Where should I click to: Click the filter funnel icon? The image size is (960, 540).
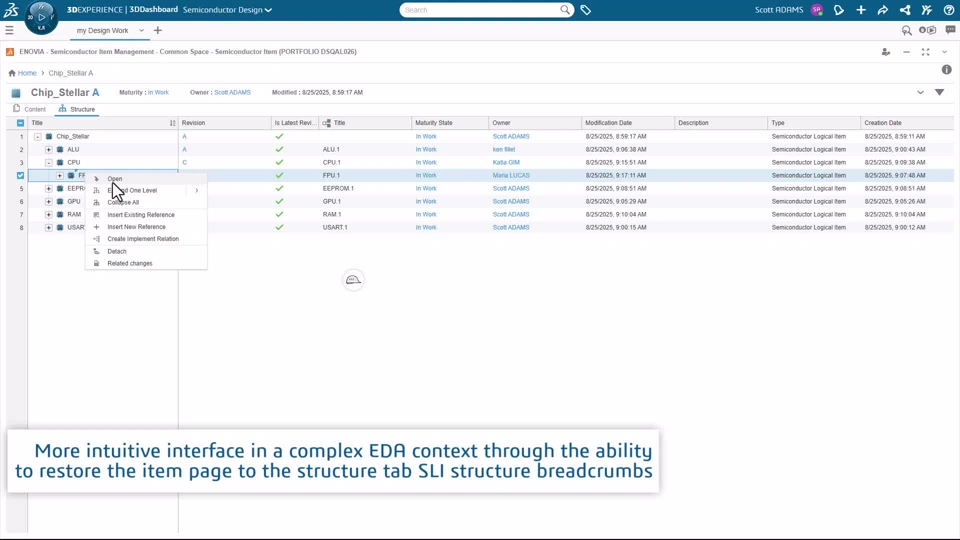coord(940,92)
